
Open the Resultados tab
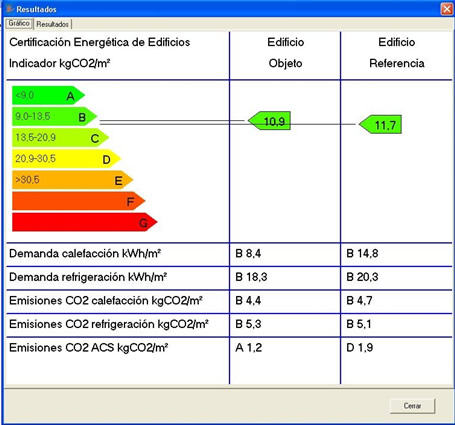[x=53, y=24]
